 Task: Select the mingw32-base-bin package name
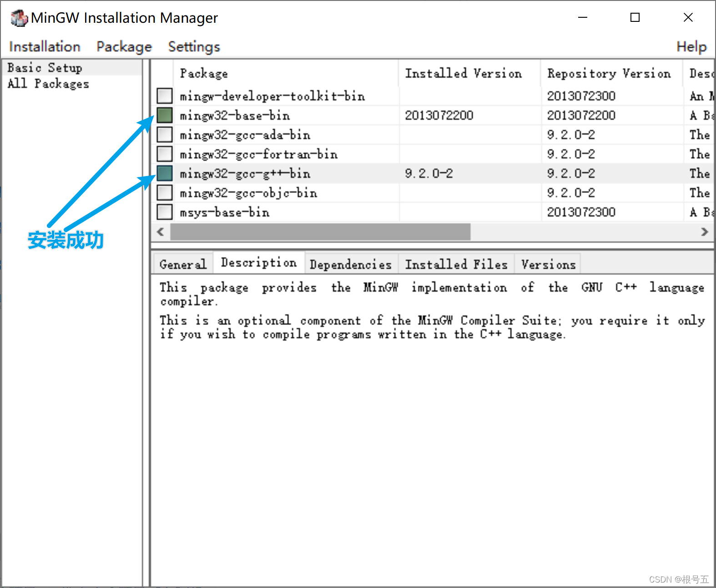pos(235,116)
